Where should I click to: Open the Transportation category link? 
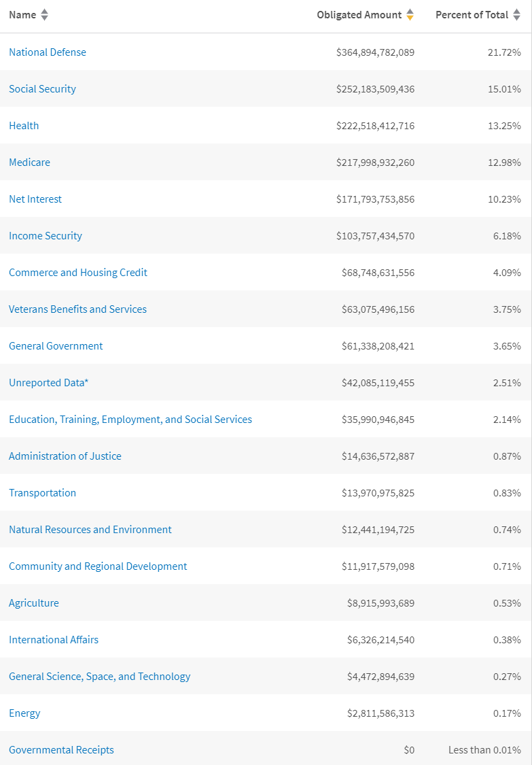[42, 493]
